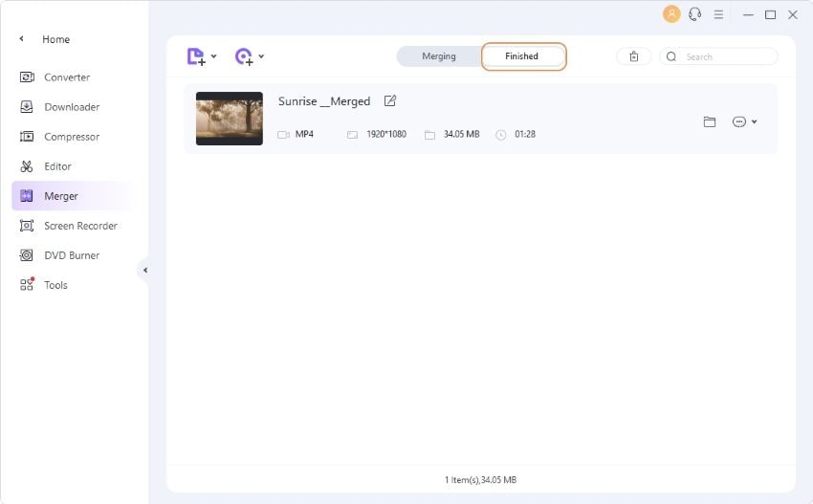Click the Load DVD icon

pos(244,56)
